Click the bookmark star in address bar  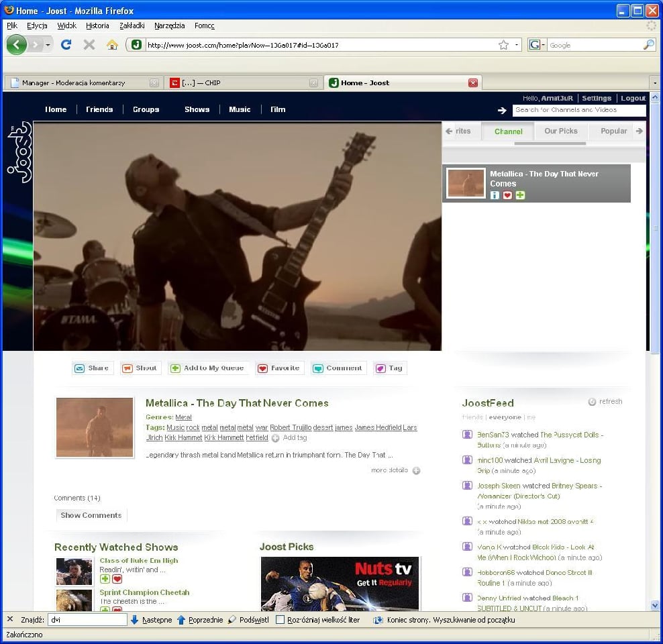tap(503, 45)
